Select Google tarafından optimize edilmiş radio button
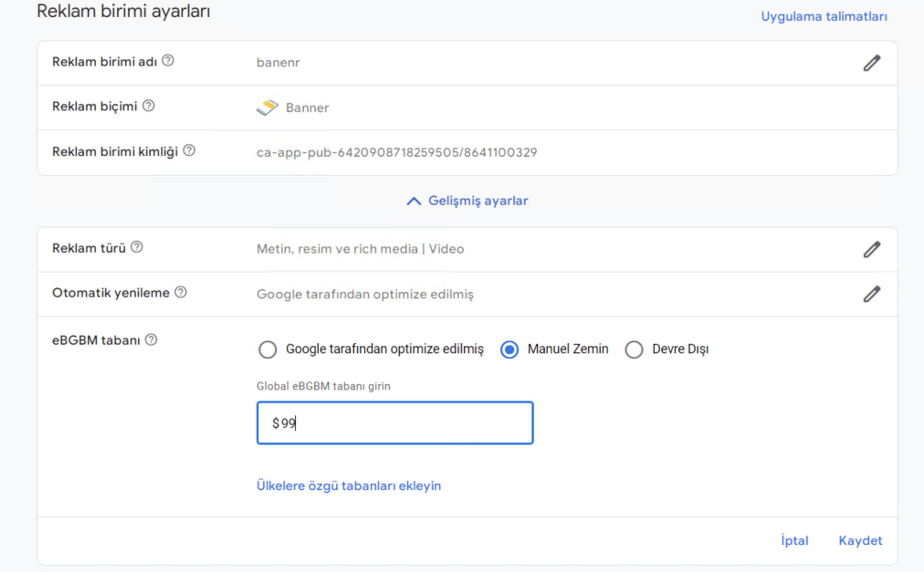924x572 pixels. [268, 350]
